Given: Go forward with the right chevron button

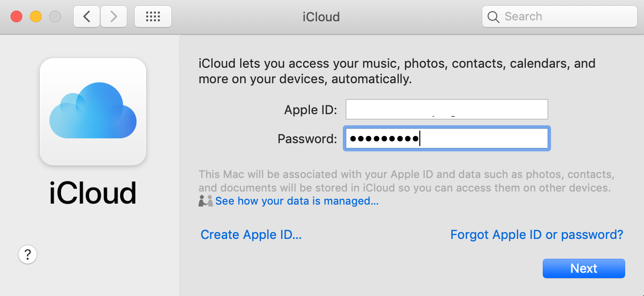Looking at the screenshot, I should [x=114, y=17].
